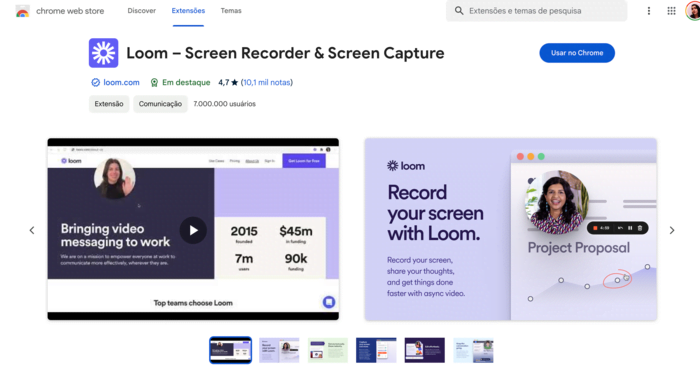Click the Extensão category chip
700x386 pixels.
pyautogui.click(x=109, y=104)
